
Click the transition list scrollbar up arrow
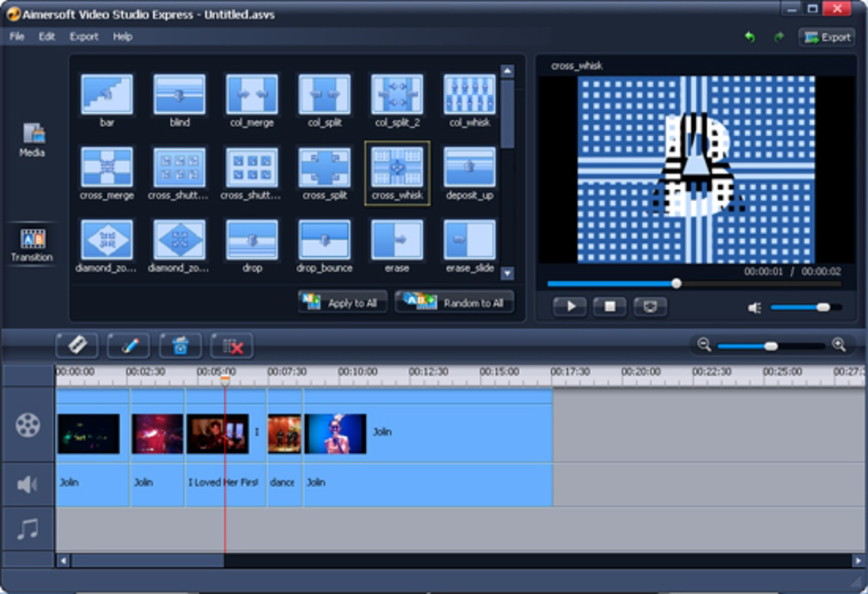pyautogui.click(x=507, y=70)
